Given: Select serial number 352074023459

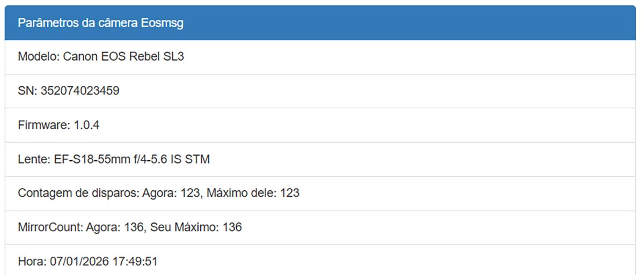Looking at the screenshot, I should coord(80,91).
